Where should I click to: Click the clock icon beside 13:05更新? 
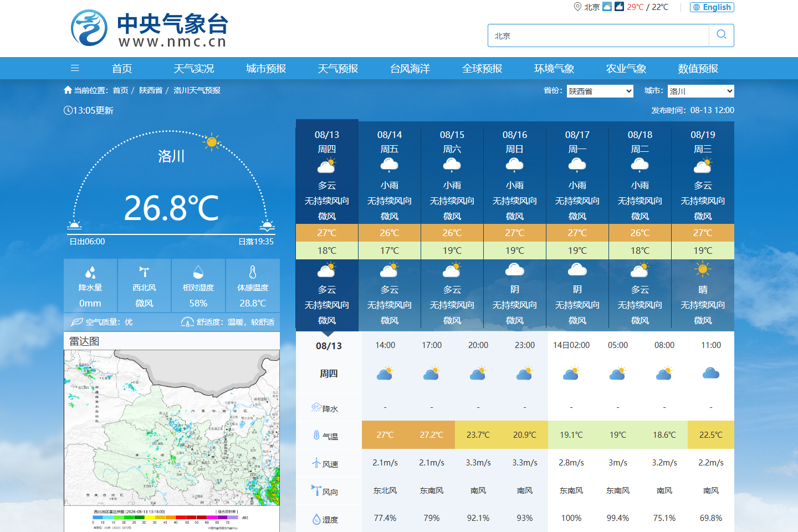tap(68, 110)
